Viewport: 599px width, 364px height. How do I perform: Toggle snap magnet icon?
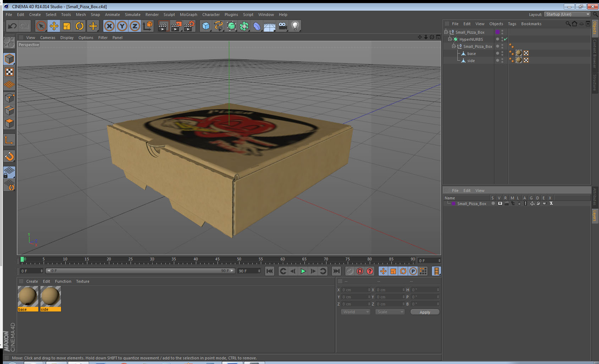(9, 156)
